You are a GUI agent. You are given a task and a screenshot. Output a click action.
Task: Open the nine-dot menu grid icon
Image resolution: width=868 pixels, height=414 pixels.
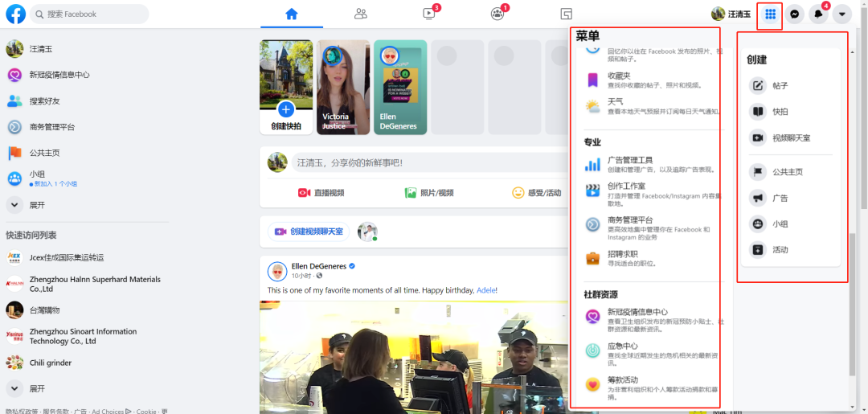click(769, 14)
